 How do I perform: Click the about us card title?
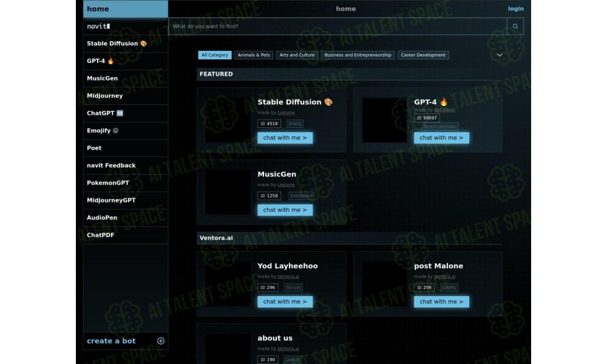coord(275,338)
